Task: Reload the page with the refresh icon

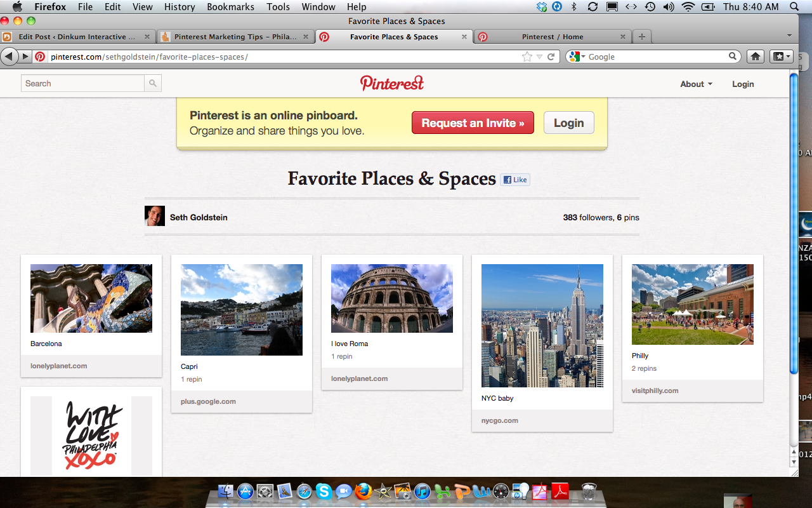Action: [551, 57]
